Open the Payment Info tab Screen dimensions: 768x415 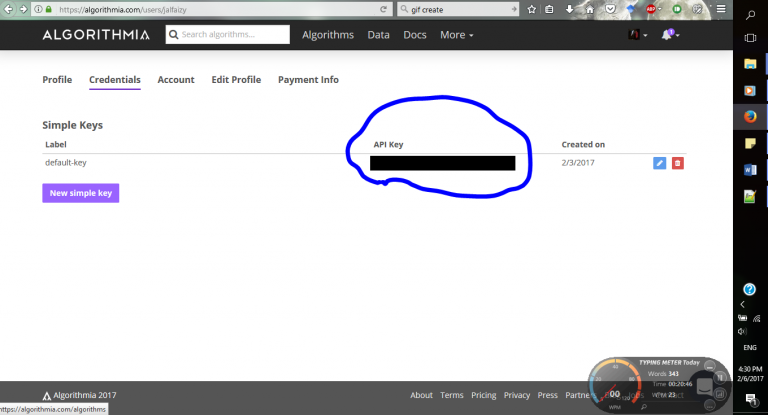[308, 80]
